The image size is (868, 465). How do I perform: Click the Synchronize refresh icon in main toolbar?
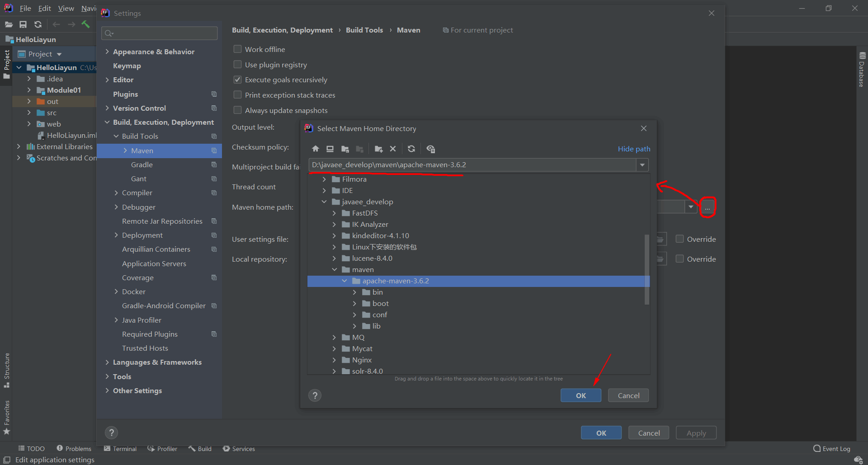(x=38, y=24)
